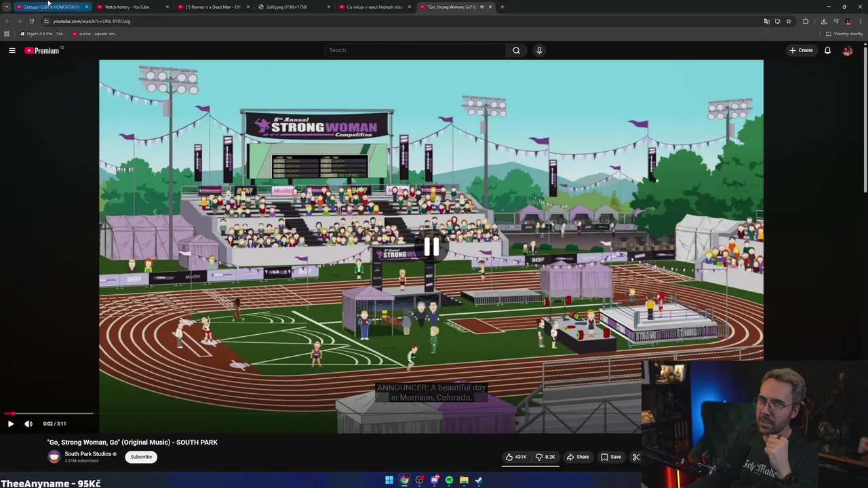Image resolution: width=868 pixels, height=488 pixels.
Task: Expand the Všechny záložky bookmarks folder
Action: click(844, 34)
